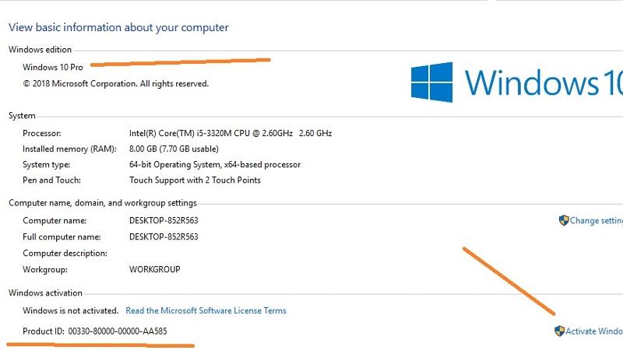Click the Computer description label
Screen dimensions: 623x364
coord(64,254)
